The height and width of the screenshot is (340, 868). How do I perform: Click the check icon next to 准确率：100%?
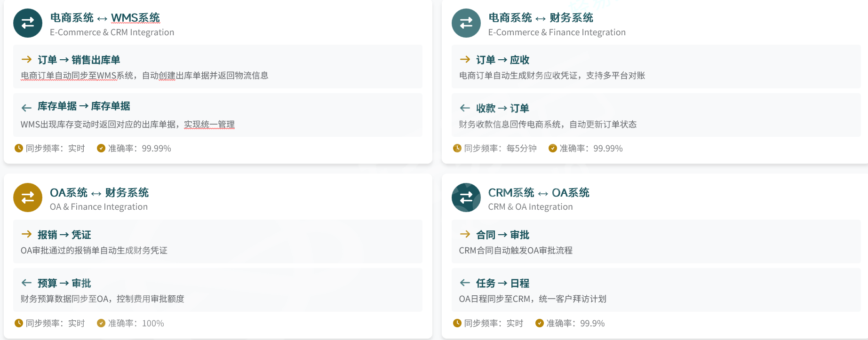coord(101,323)
